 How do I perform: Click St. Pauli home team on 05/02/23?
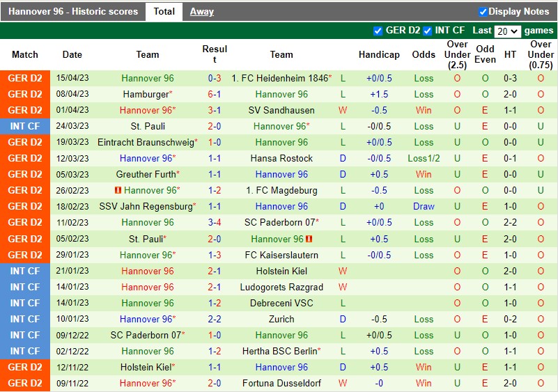[146, 239]
